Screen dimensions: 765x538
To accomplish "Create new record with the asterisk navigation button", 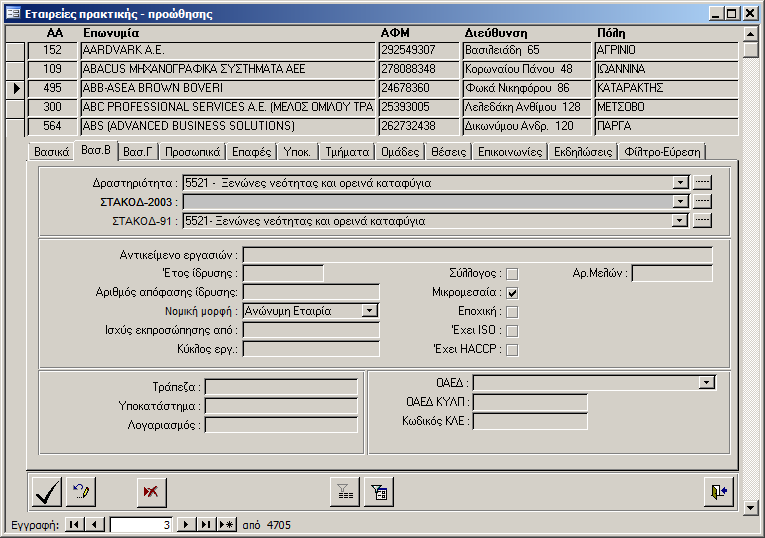I will (x=226, y=524).
